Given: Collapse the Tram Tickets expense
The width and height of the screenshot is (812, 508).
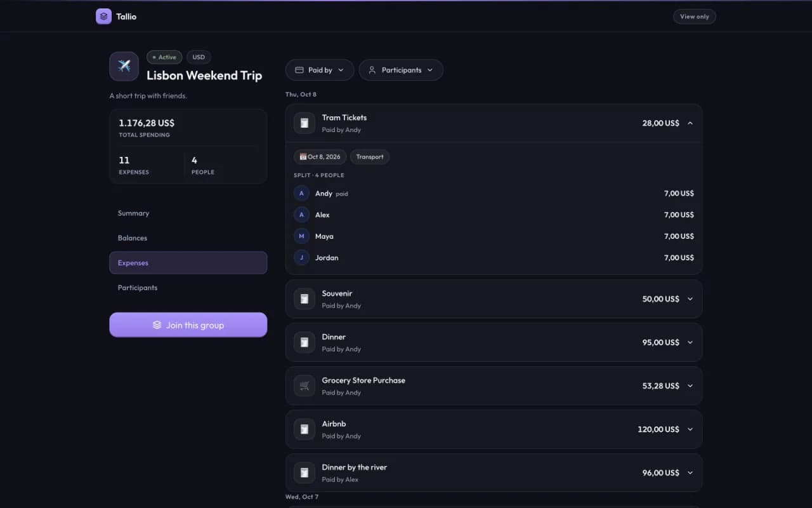Looking at the screenshot, I should tap(690, 123).
